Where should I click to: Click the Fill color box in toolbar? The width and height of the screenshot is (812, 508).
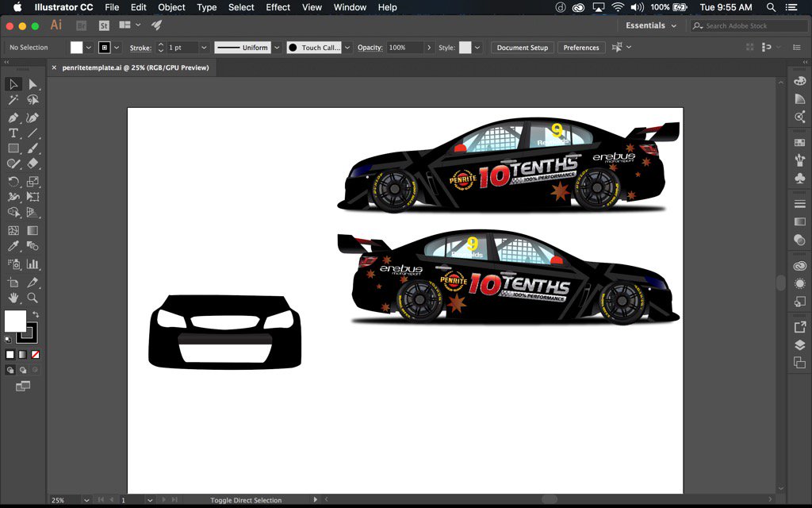15,321
